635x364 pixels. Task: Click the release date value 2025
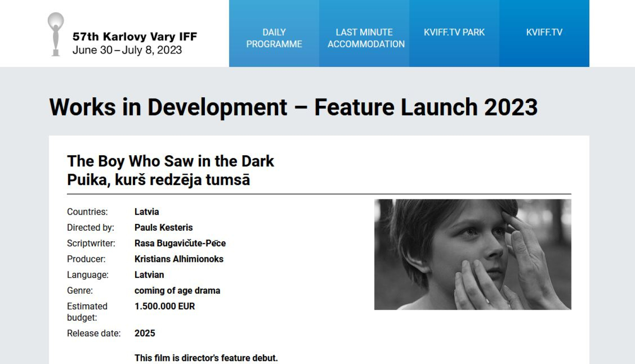click(x=145, y=334)
